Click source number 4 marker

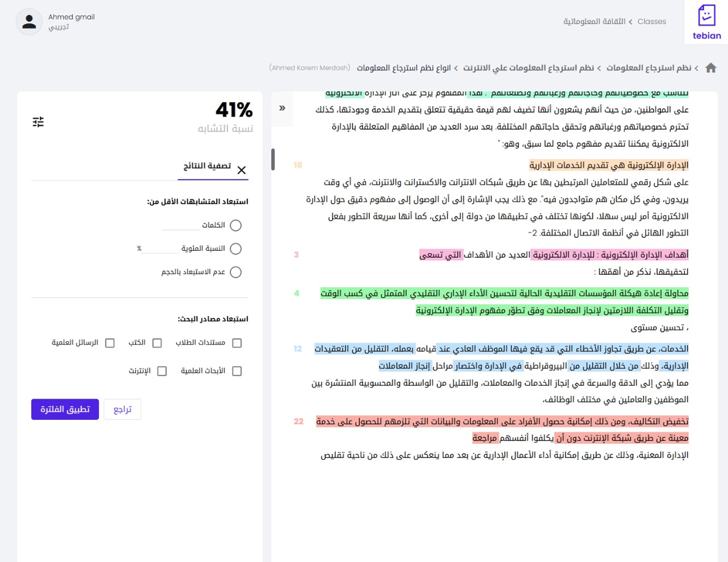(x=296, y=293)
